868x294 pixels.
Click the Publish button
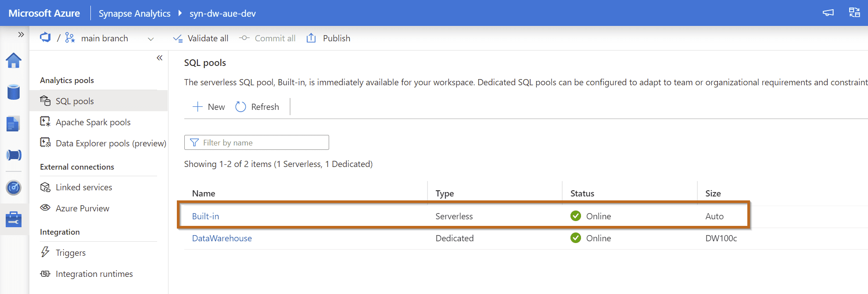[x=328, y=38]
